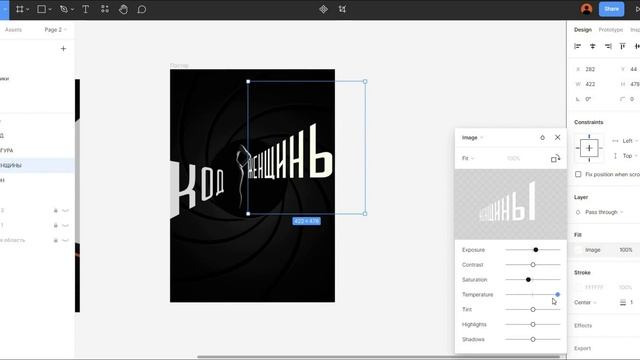Add a new page with plus icon
640x360 pixels.
[x=63, y=49]
